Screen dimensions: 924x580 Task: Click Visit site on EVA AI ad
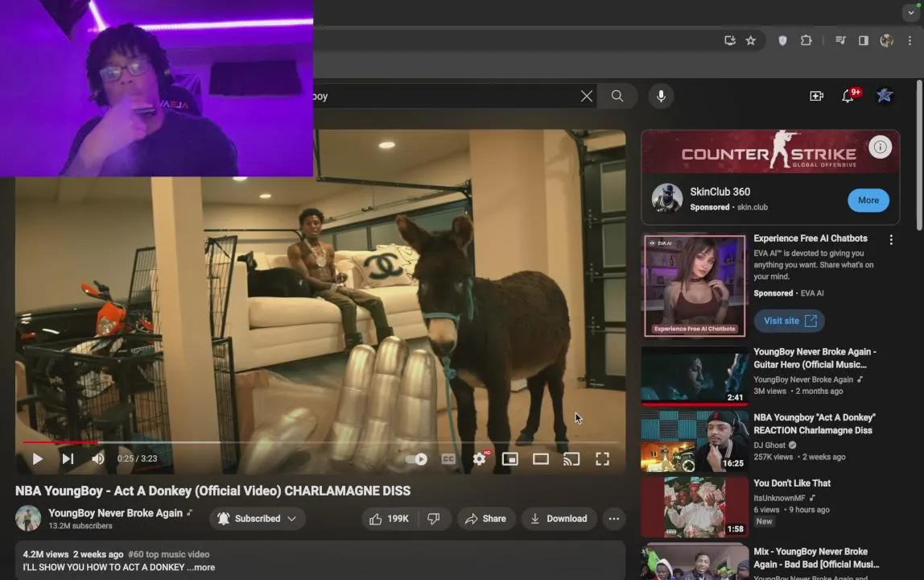tap(789, 321)
